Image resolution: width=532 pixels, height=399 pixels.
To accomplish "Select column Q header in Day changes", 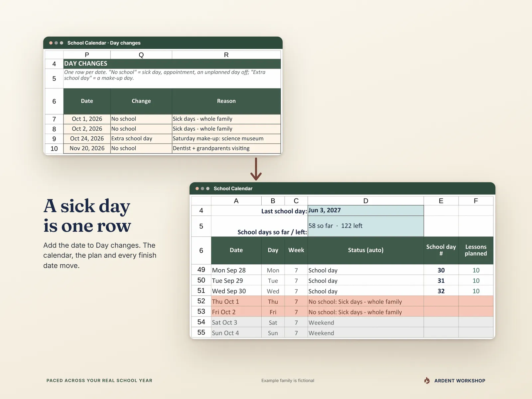I will 141,55.
